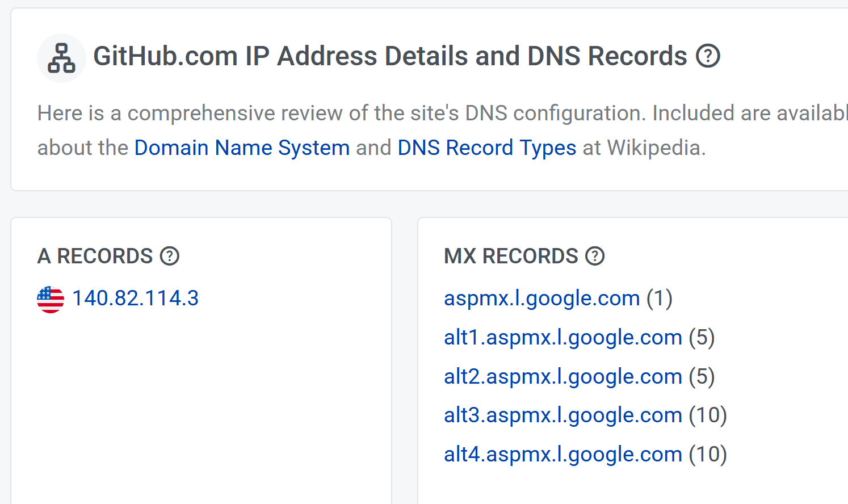Click the network diagram icon beside GitHub.com heading
848x504 pixels.
pyautogui.click(x=61, y=58)
